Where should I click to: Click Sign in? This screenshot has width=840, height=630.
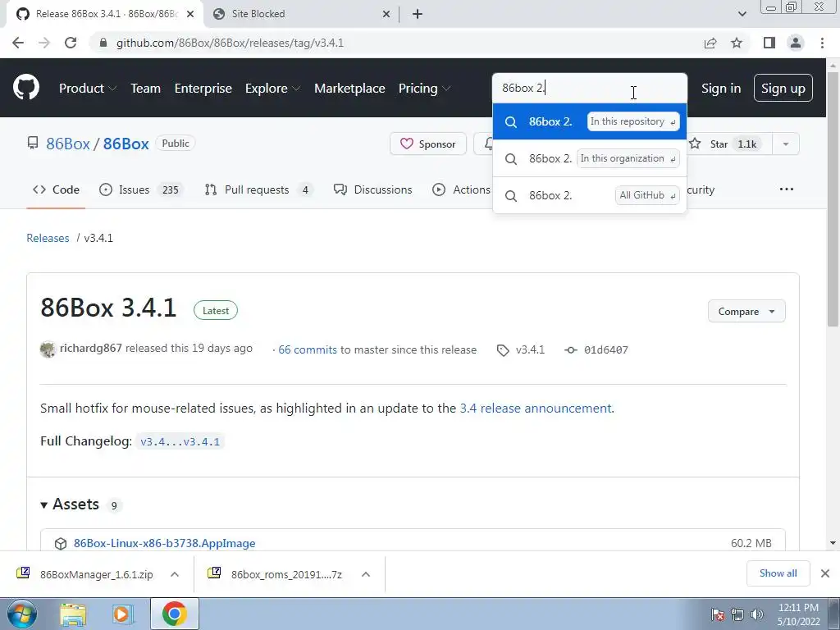pos(721,89)
